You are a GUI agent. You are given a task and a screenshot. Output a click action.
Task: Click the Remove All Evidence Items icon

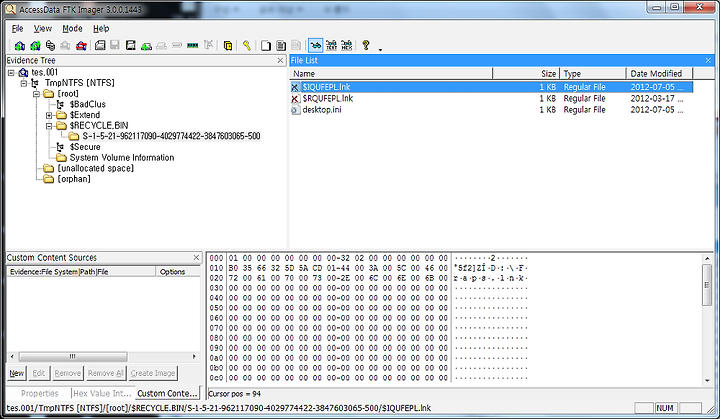pyautogui.click(x=81, y=45)
